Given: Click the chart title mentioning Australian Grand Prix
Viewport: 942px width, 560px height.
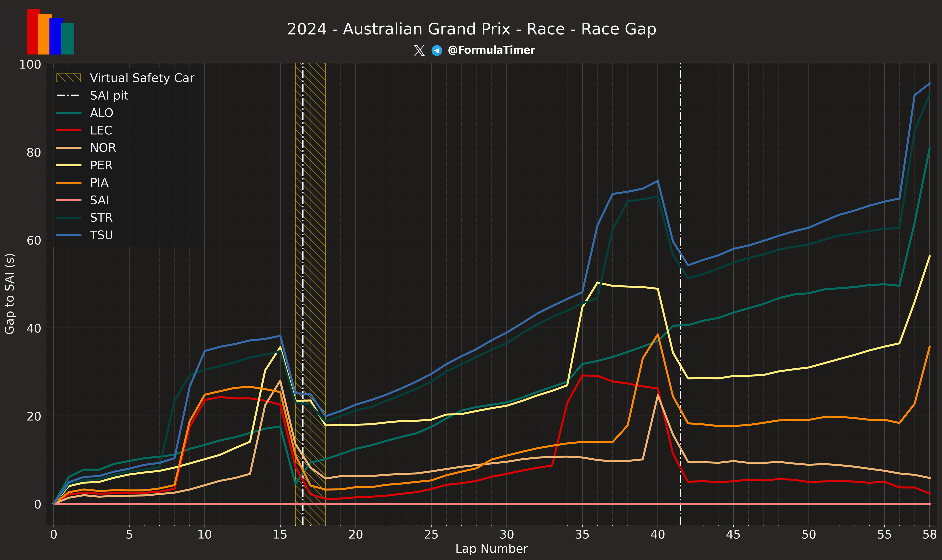Looking at the screenshot, I should point(471,29).
